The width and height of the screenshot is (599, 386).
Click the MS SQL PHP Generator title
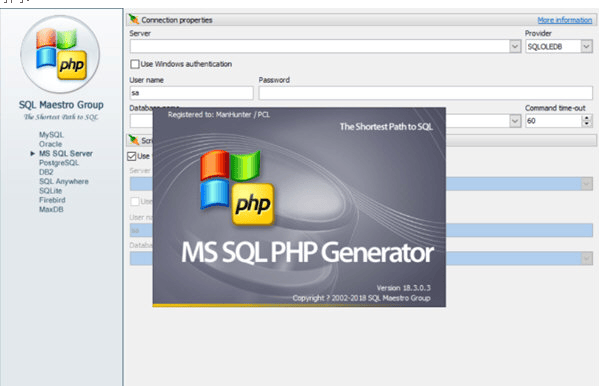click(308, 253)
